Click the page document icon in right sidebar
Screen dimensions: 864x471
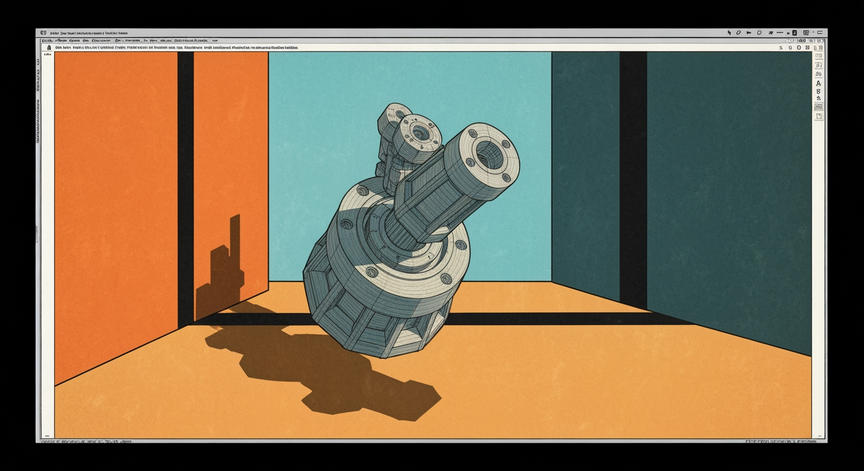point(819,117)
